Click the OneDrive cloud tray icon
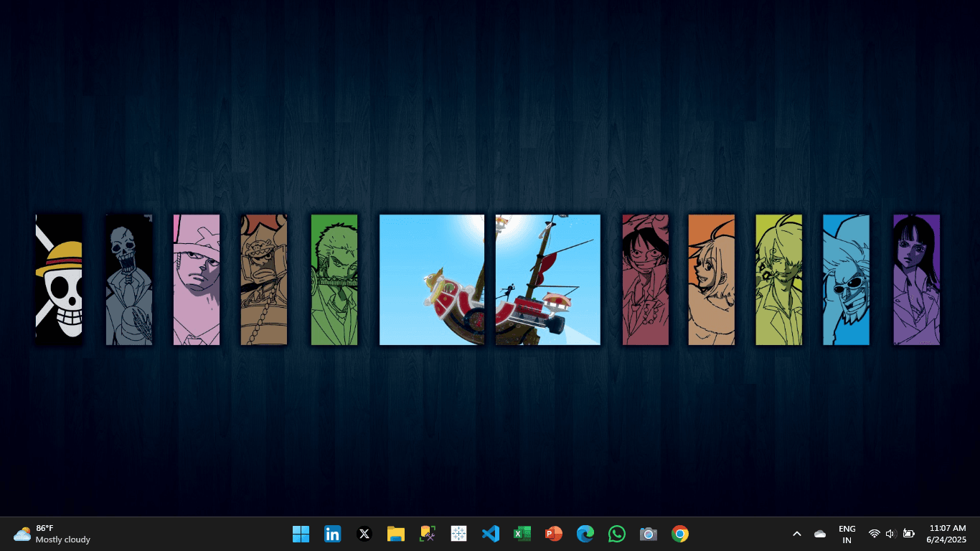The image size is (980, 551). tap(820, 534)
